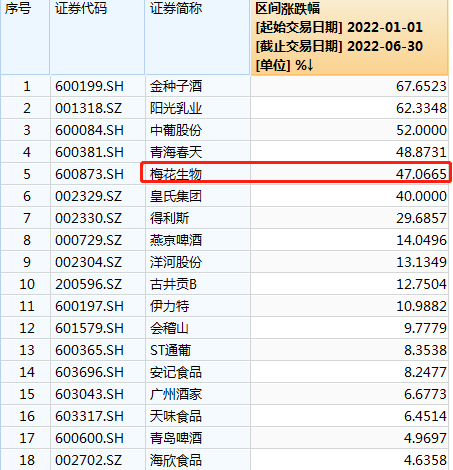
Task: Select stock code 001318.SZ
Action: point(88,108)
